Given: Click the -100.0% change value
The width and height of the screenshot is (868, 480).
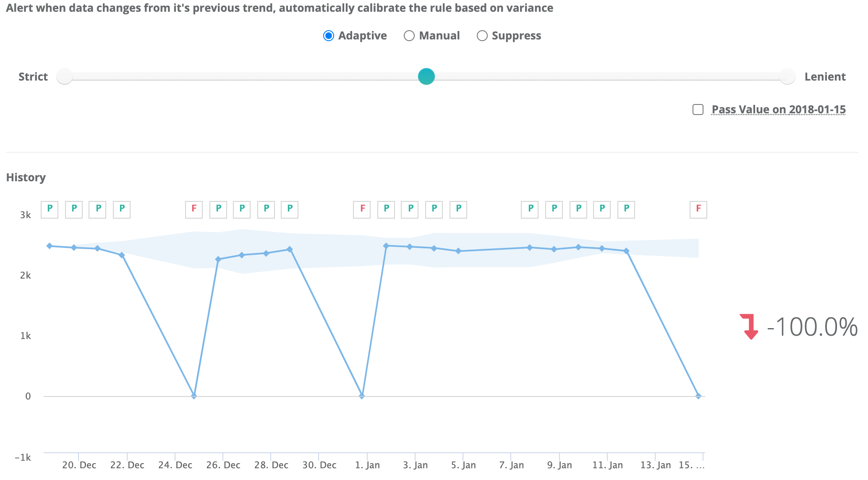Looking at the screenshot, I should coord(812,327).
